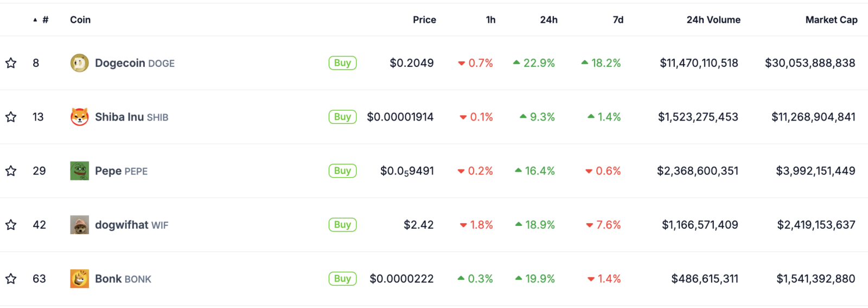Buy Shiba Inu with its Buy button
The width and height of the screenshot is (868, 308).
coord(342,117)
